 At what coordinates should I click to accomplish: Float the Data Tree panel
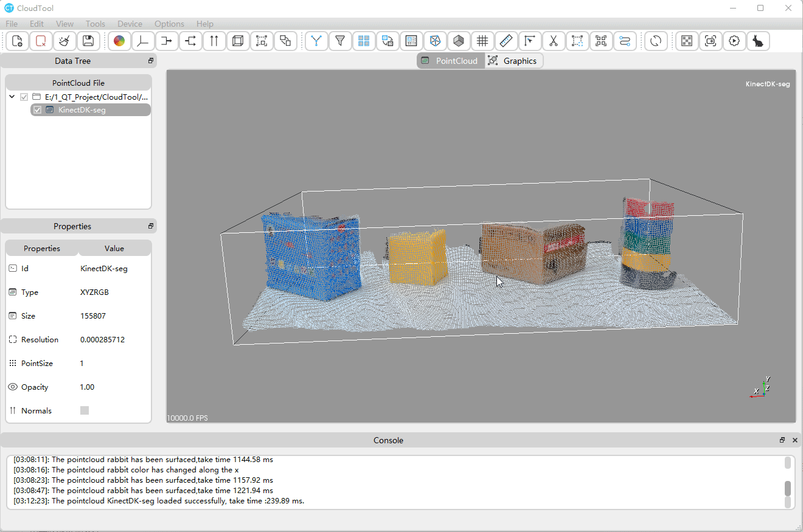[x=151, y=61]
